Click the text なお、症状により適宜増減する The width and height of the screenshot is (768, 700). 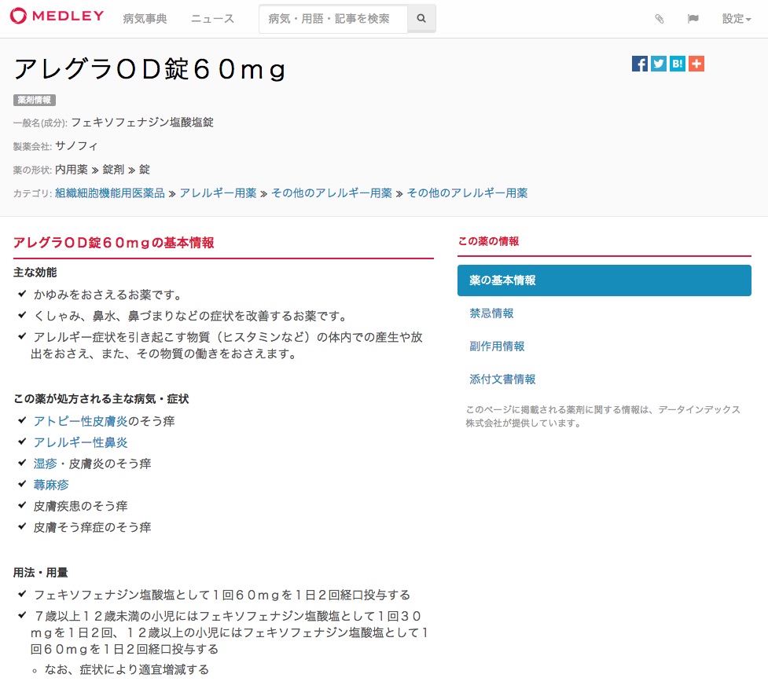(127, 669)
